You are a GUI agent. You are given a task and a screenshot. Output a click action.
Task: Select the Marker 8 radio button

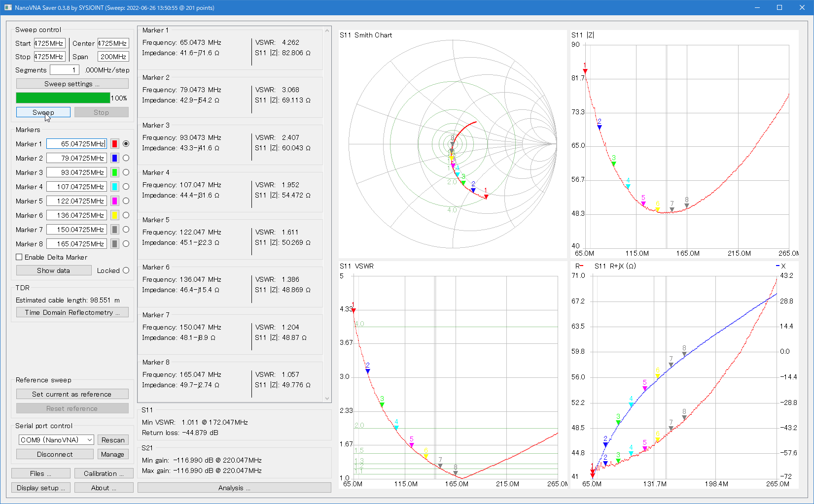click(126, 244)
